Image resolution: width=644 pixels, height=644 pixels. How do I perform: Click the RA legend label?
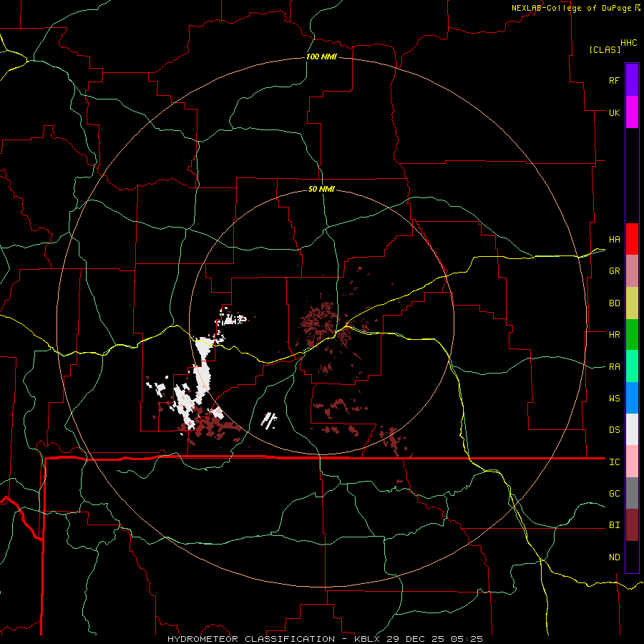614,367
